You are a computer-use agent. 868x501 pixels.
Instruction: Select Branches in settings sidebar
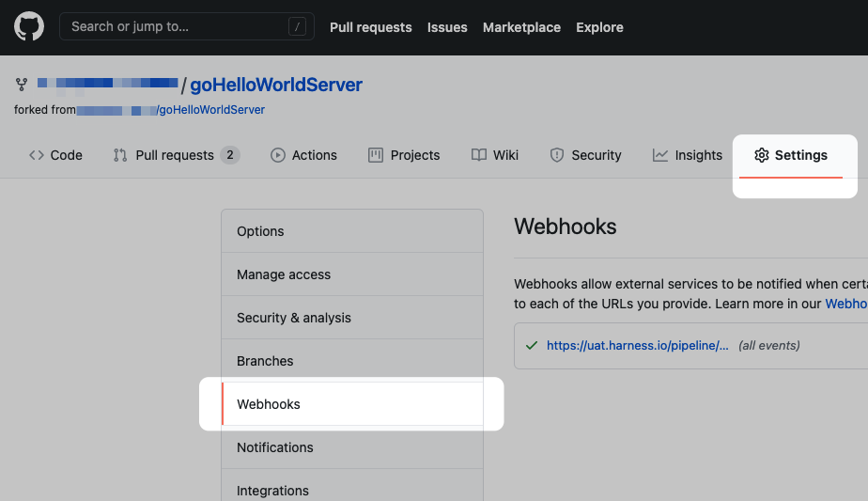265,361
